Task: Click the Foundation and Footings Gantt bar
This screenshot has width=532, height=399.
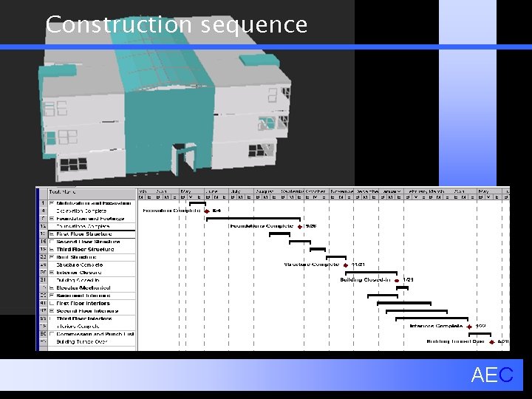Action: (253, 219)
